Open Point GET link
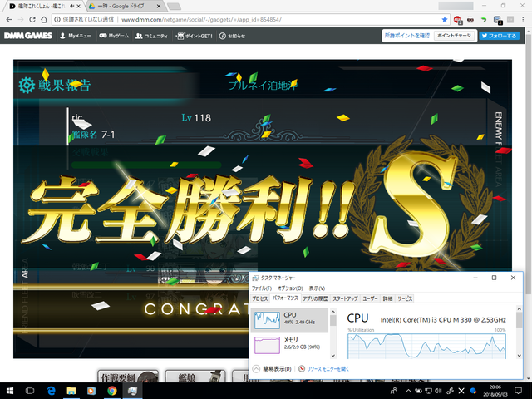Screen dimensions: 532x399 coord(195,36)
